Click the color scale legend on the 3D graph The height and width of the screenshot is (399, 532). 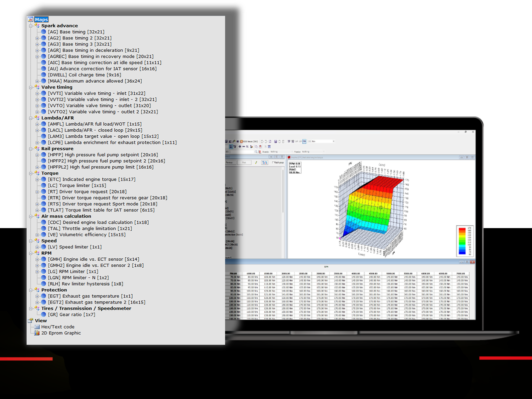coord(462,241)
